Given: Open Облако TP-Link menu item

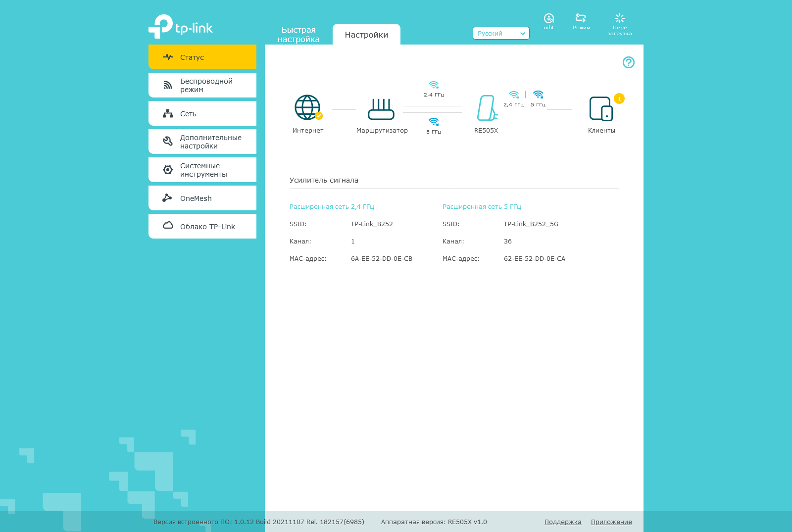Looking at the screenshot, I should point(202,226).
